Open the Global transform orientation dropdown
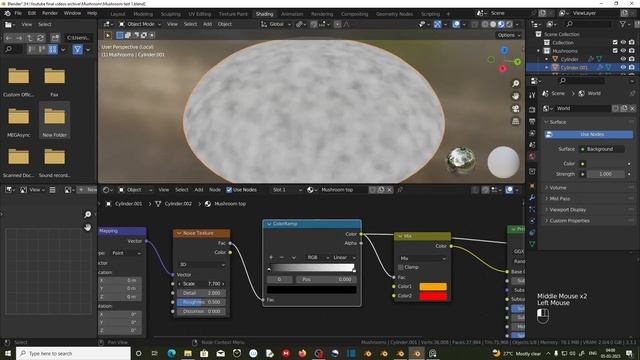This screenshot has height=360, width=640. click(x=276, y=24)
